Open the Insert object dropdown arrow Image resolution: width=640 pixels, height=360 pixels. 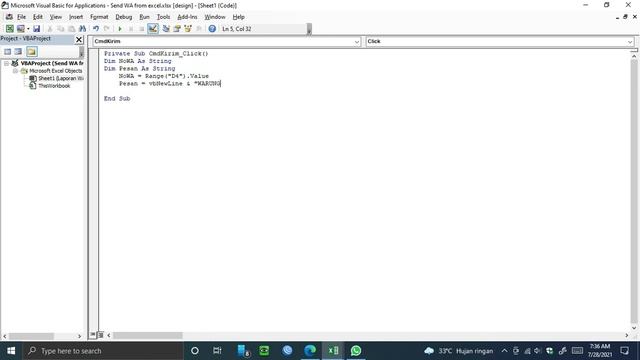[28, 29]
